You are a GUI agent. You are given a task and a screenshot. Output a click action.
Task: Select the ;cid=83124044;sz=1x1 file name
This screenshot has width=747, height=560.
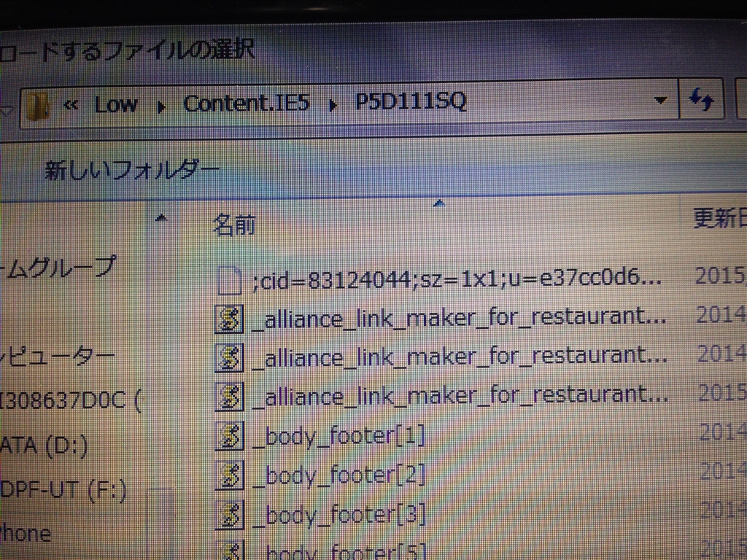(457, 279)
